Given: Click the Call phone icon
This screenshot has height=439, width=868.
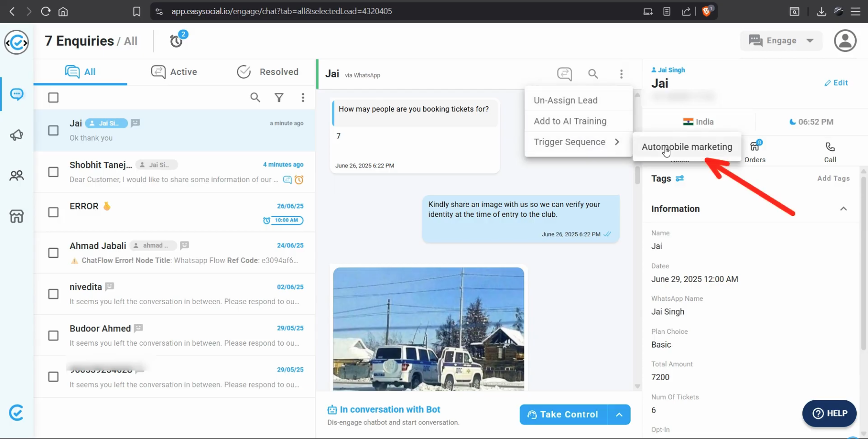Looking at the screenshot, I should [x=830, y=152].
